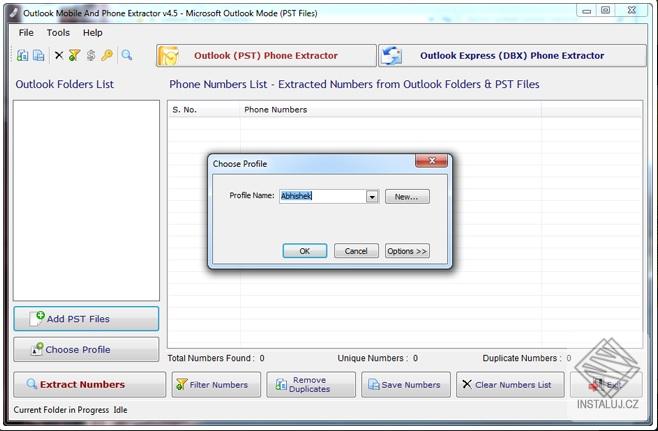The image size is (658, 431).
Task: Click the Remove Duplicates toolbar icon
Action: coord(22,55)
